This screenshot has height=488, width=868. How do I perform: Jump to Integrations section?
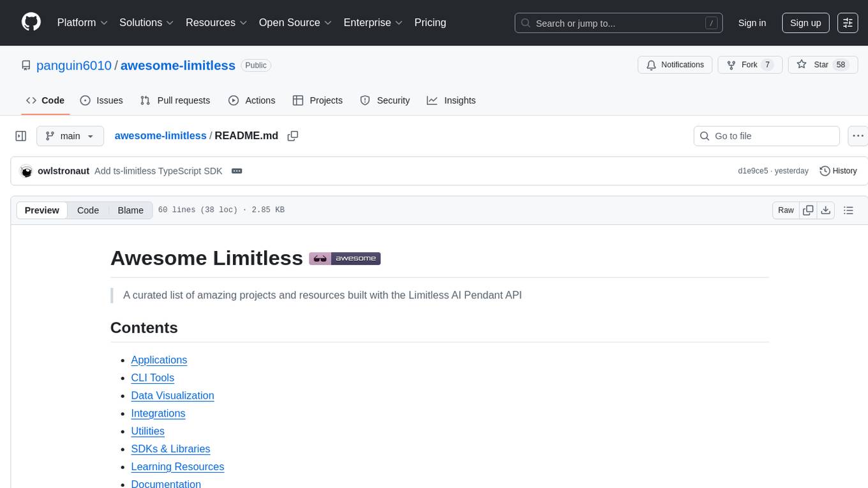(158, 413)
